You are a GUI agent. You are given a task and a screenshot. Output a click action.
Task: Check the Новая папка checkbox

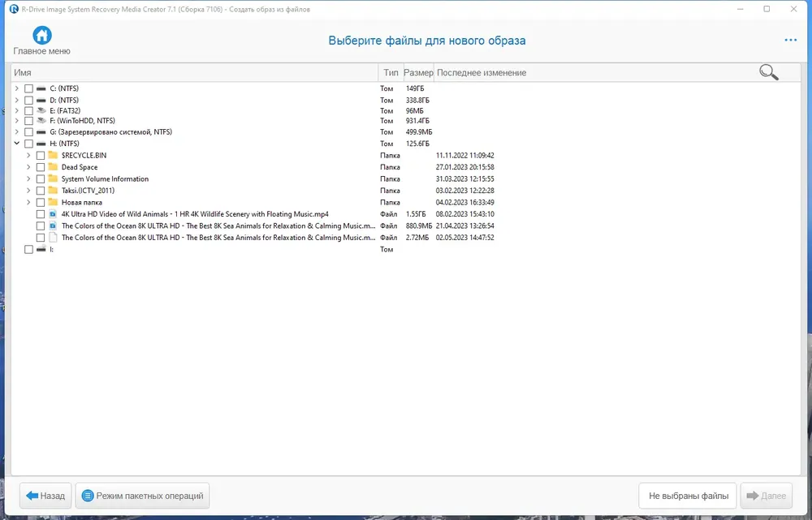point(41,202)
